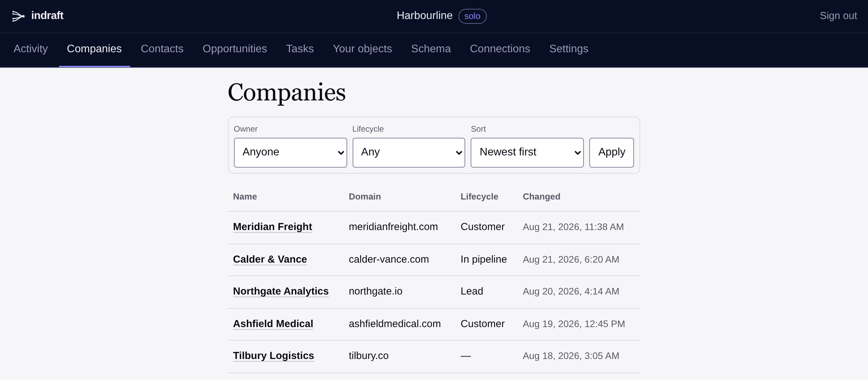Expand the Lifecycle filter dropdown
Viewport: 868px width, 380px height.
(x=409, y=152)
